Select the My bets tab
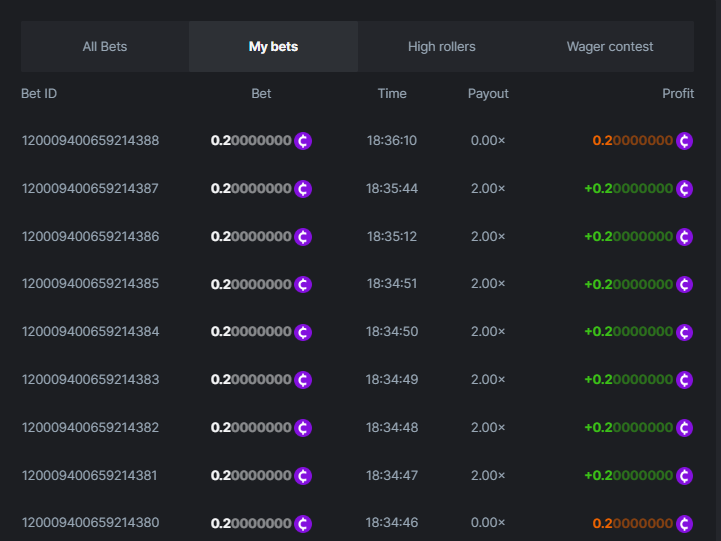The width and height of the screenshot is (721, 541). 273,46
